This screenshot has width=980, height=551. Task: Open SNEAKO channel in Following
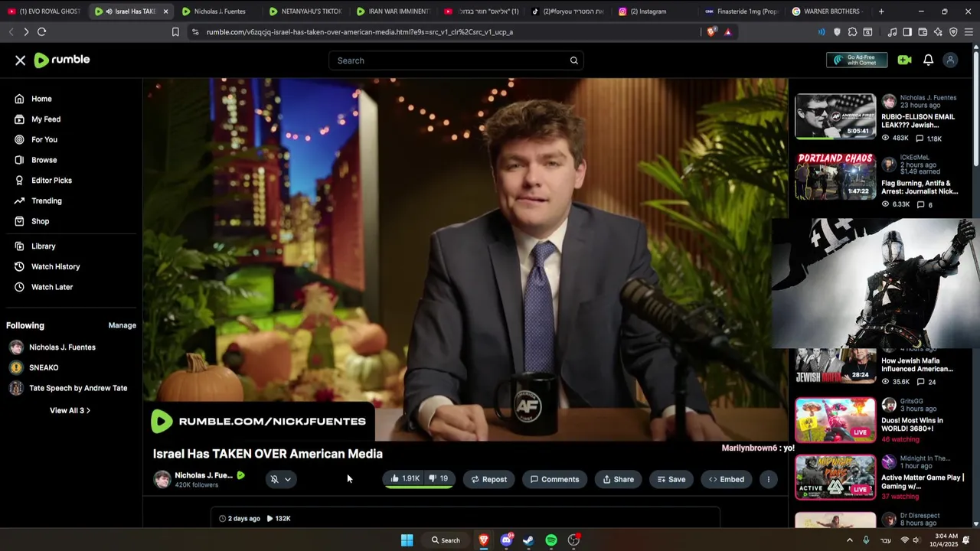[x=44, y=367]
